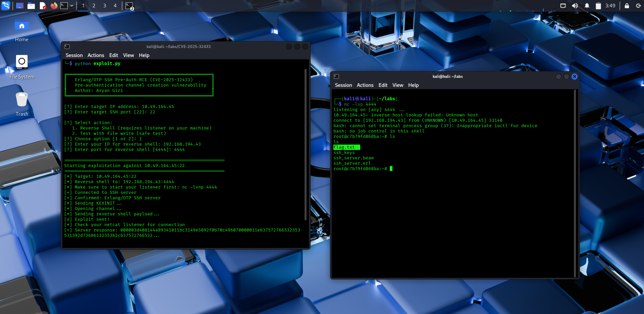The image size is (644, 314).
Task: Switch to workspace 3
Action: point(105,6)
